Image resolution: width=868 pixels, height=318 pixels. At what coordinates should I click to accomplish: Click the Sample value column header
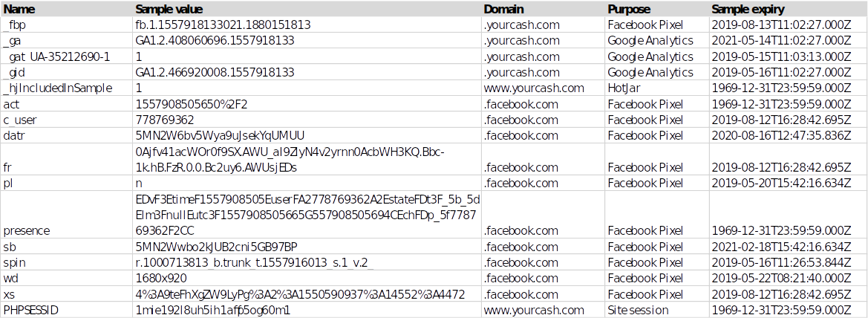[x=169, y=10]
